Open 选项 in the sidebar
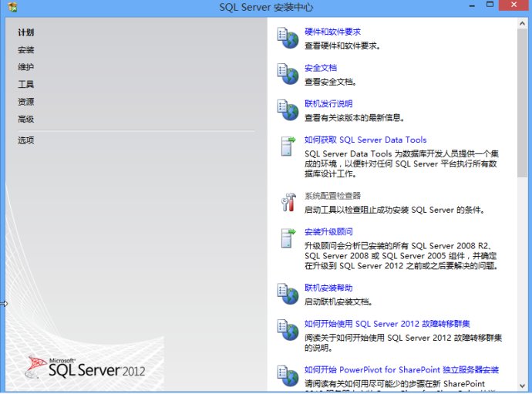 point(26,140)
